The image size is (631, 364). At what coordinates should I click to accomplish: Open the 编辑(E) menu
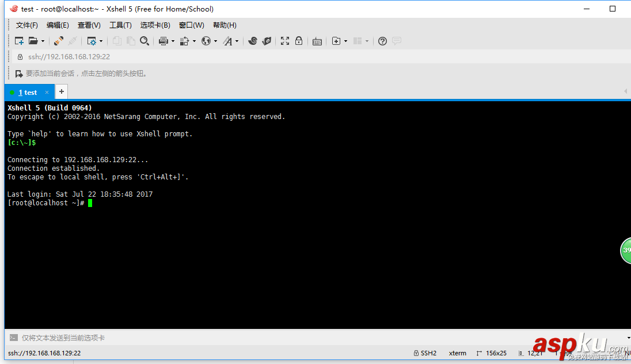coord(58,25)
